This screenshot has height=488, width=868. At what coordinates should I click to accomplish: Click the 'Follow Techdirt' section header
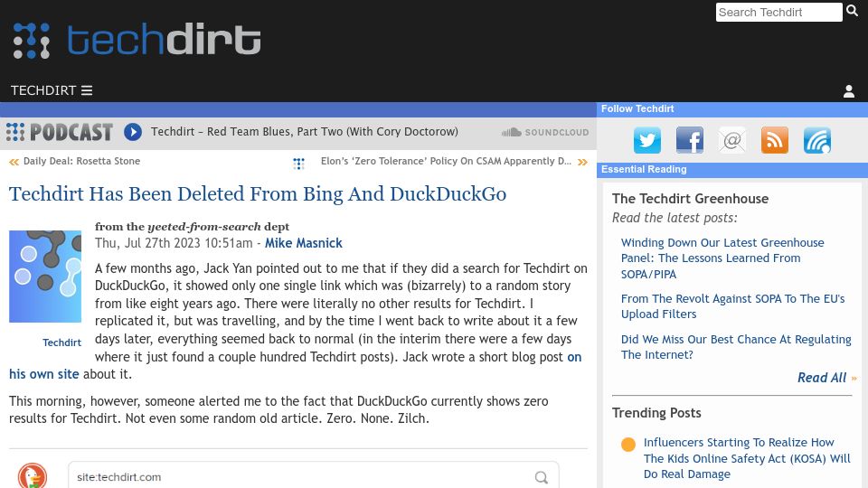coord(637,109)
